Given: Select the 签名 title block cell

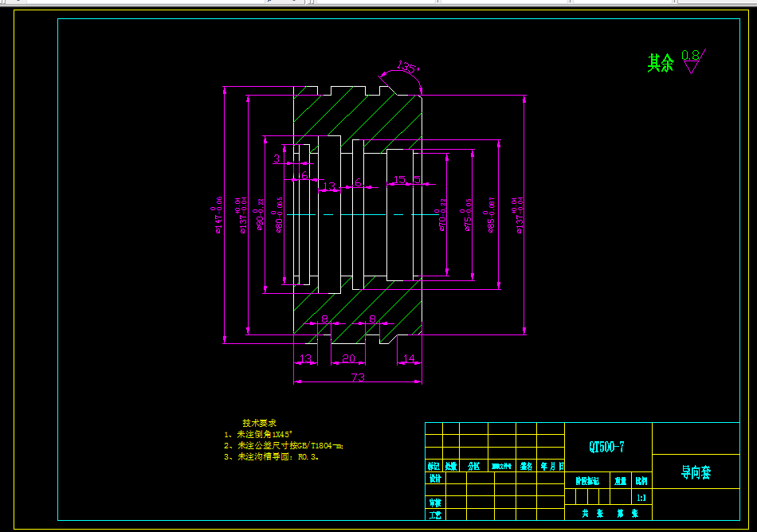Looking at the screenshot, I should pos(526,466).
